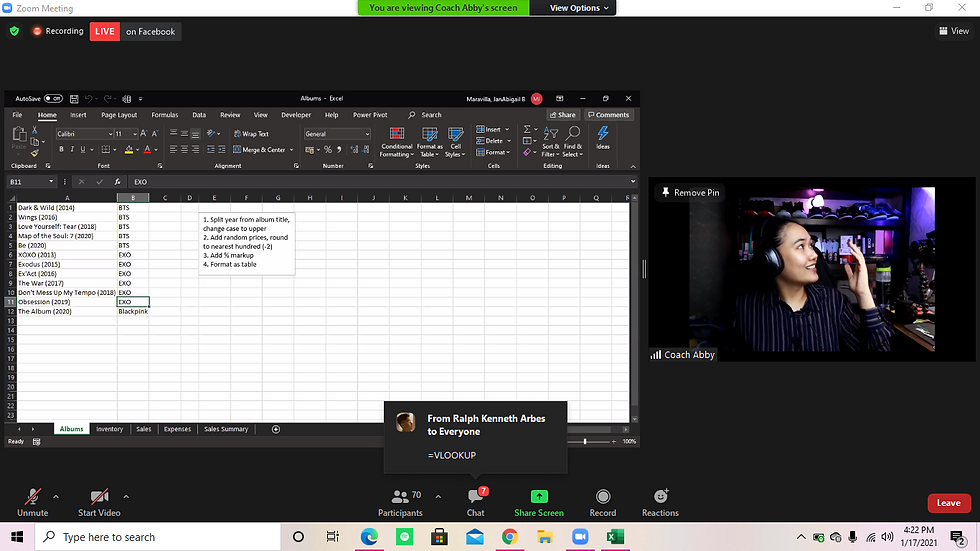980x551 pixels.
Task: Open the View Options dropdown
Action: (579, 7)
